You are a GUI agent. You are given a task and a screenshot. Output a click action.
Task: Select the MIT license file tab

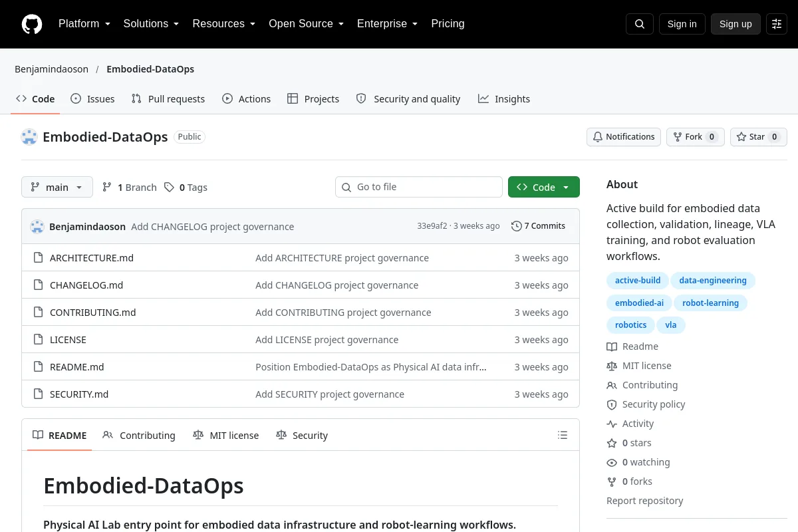(x=226, y=436)
